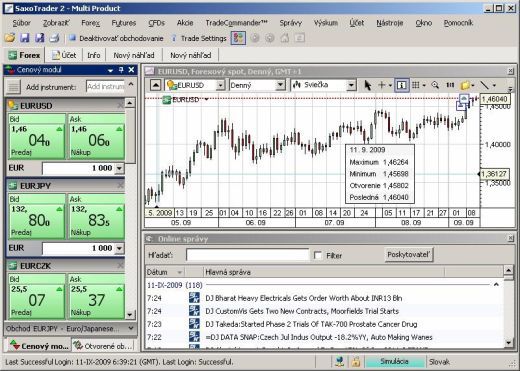This screenshot has width=520, height=371.
Task: Expand Obchod EURJPY bar chevron
Action: pos(131,328)
